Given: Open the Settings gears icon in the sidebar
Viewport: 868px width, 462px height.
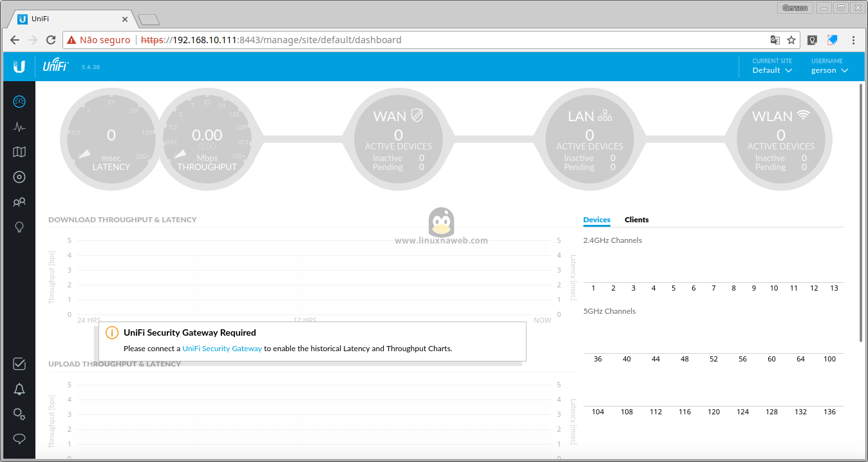Looking at the screenshot, I should click(x=19, y=414).
